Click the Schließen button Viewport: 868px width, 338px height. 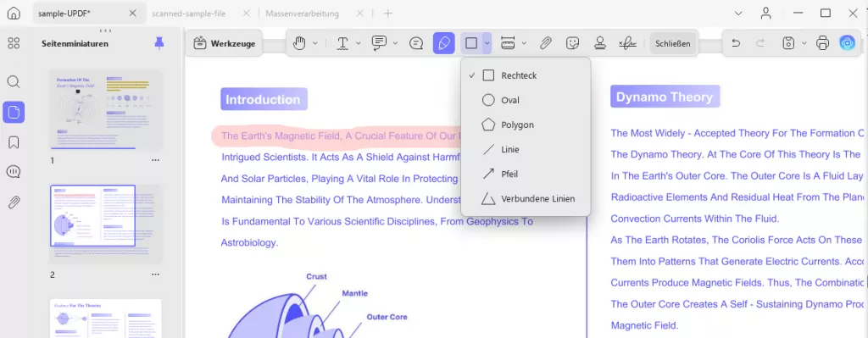tap(672, 43)
